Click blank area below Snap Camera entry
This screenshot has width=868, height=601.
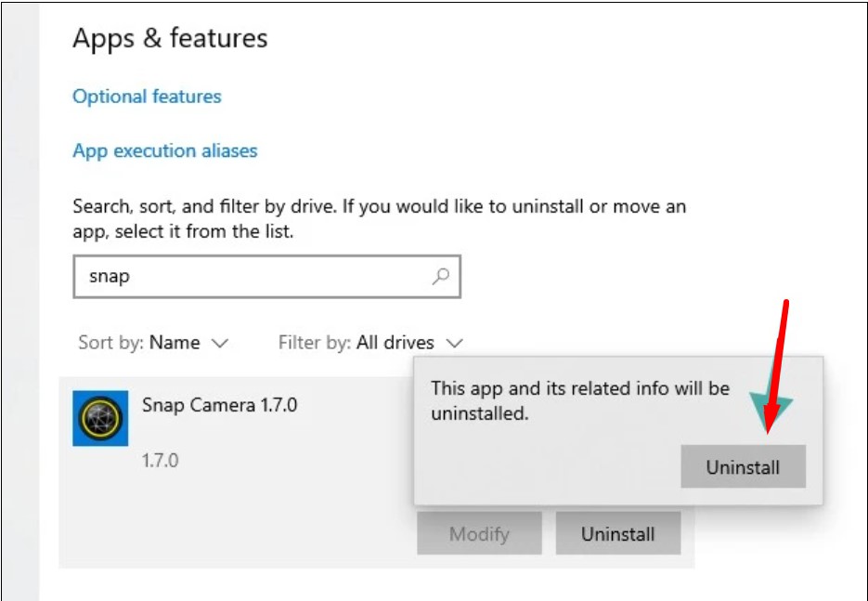(371, 583)
